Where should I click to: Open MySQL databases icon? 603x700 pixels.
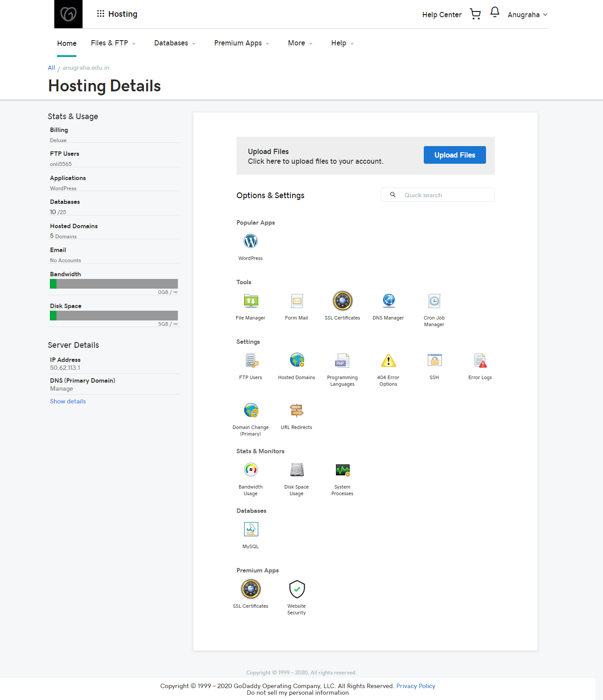251,530
